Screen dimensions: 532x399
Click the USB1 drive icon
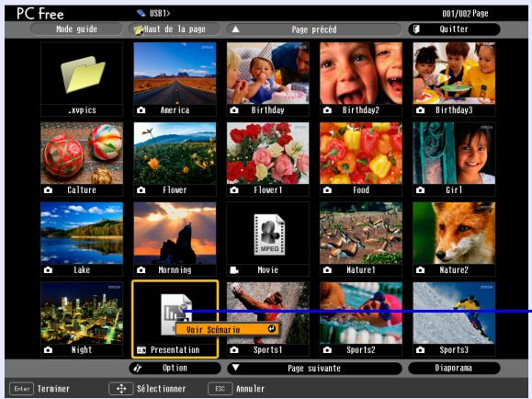pos(141,13)
